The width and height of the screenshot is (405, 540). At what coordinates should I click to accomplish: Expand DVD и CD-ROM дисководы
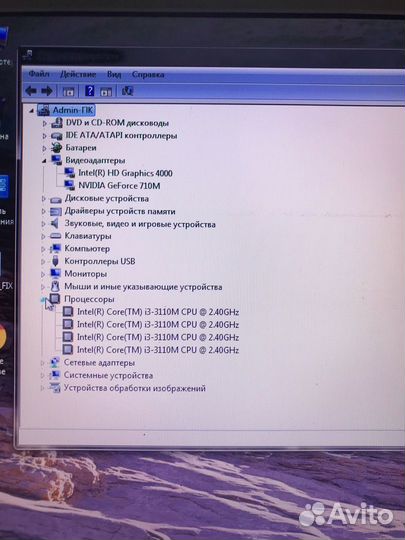coord(44,123)
